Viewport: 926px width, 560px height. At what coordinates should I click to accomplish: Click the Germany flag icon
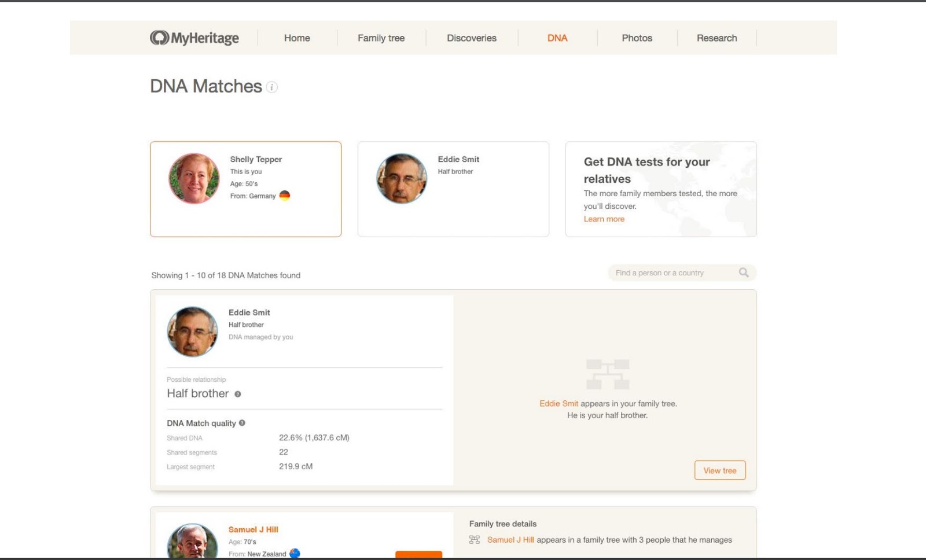[284, 196]
